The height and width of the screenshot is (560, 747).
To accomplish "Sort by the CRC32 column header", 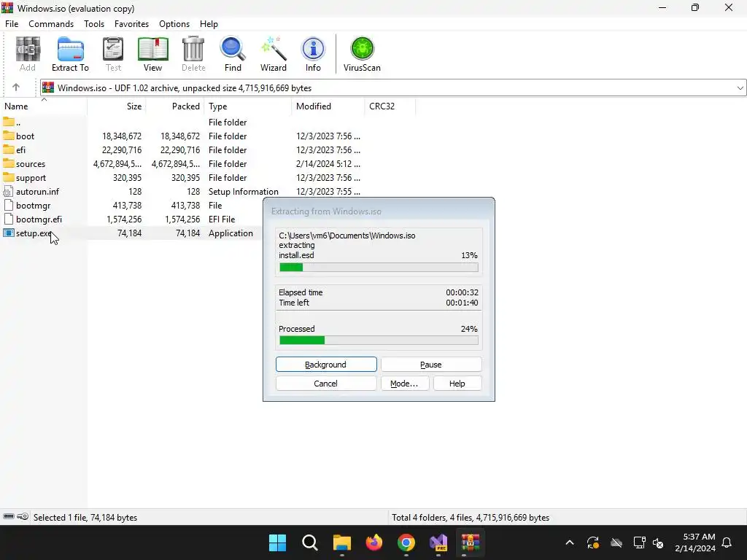I will click(x=390, y=106).
